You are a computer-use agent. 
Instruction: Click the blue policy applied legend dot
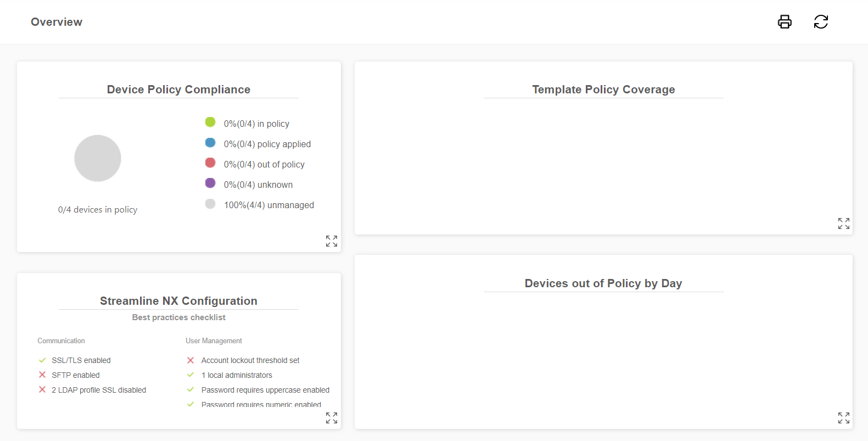(x=210, y=143)
